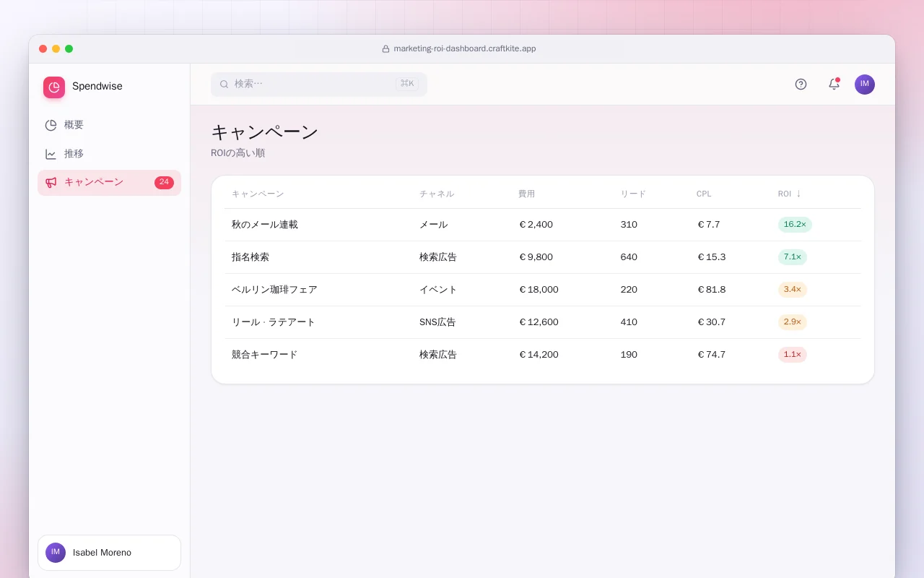Click the 2.9× ROI badge
This screenshot has width=924, height=578.
point(793,322)
